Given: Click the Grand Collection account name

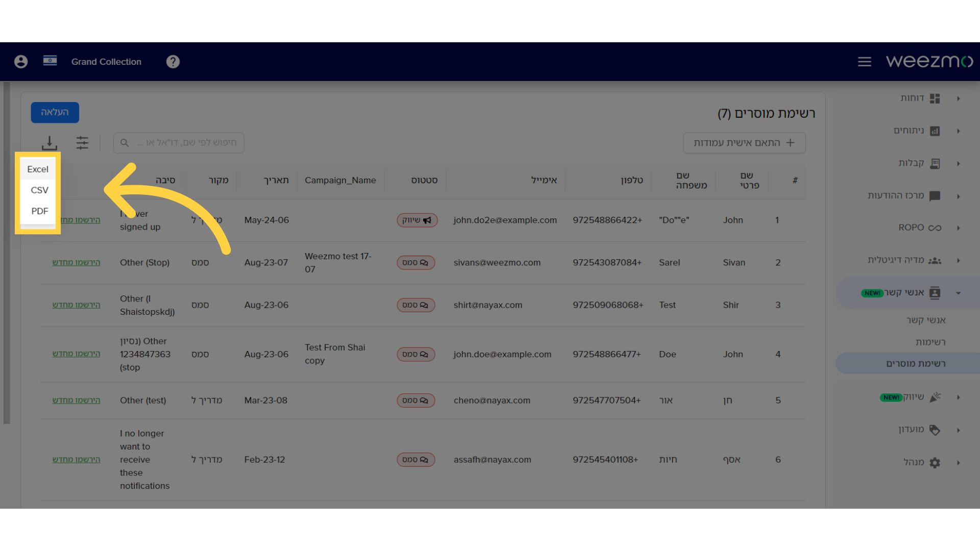Looking at the screenshot, I should tap(106, 62).
